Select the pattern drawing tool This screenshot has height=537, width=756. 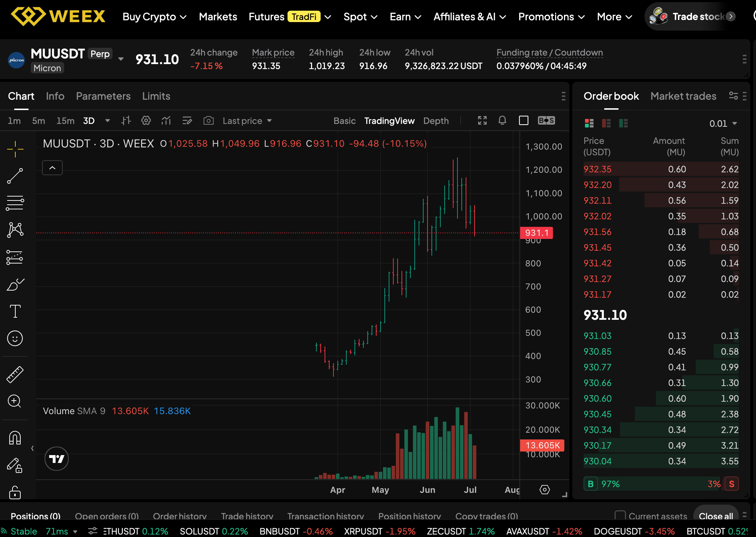[15, 230]
